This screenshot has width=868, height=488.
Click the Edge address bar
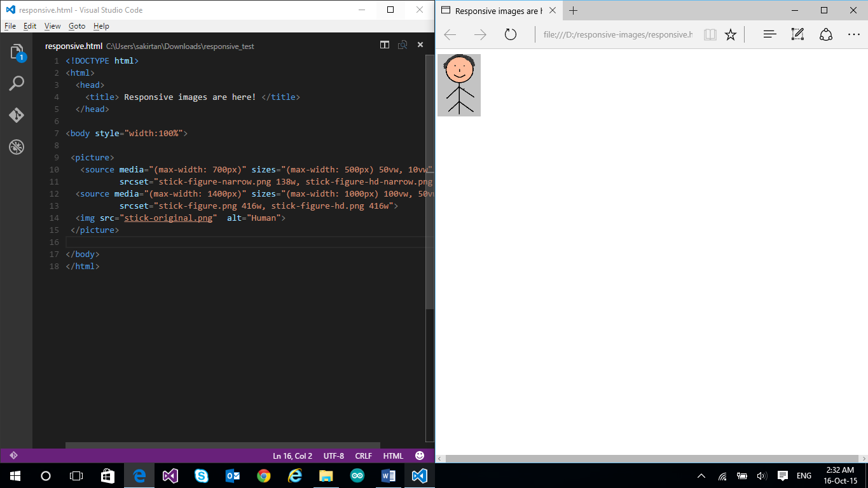pos(617,34)
